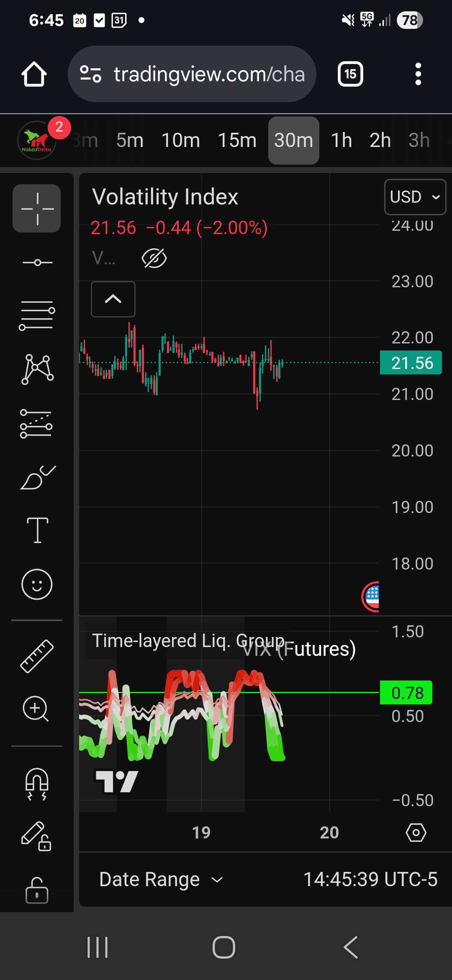Select the Text annotation tool
Screen dimensions: 452x980
pos(37,530)
